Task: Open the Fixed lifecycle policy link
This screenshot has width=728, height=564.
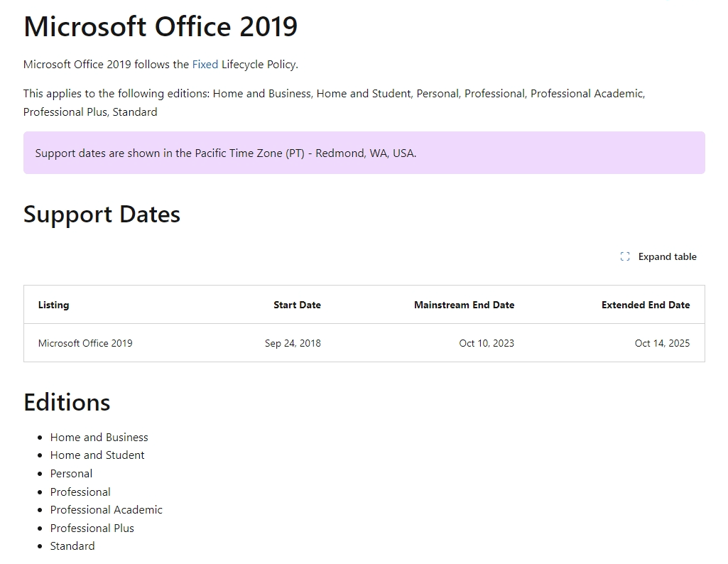Action: (x=205, y=64)
